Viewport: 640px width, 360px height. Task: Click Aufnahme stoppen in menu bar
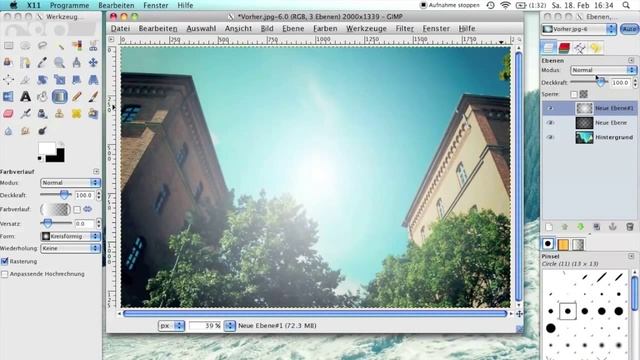coord(450,5)
